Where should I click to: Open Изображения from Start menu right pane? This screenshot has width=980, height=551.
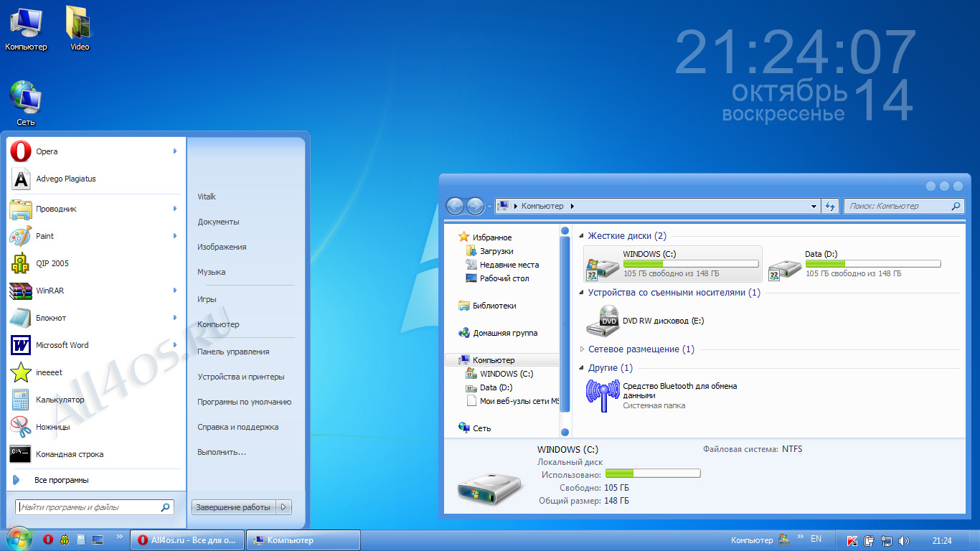(x=222, y=247)
